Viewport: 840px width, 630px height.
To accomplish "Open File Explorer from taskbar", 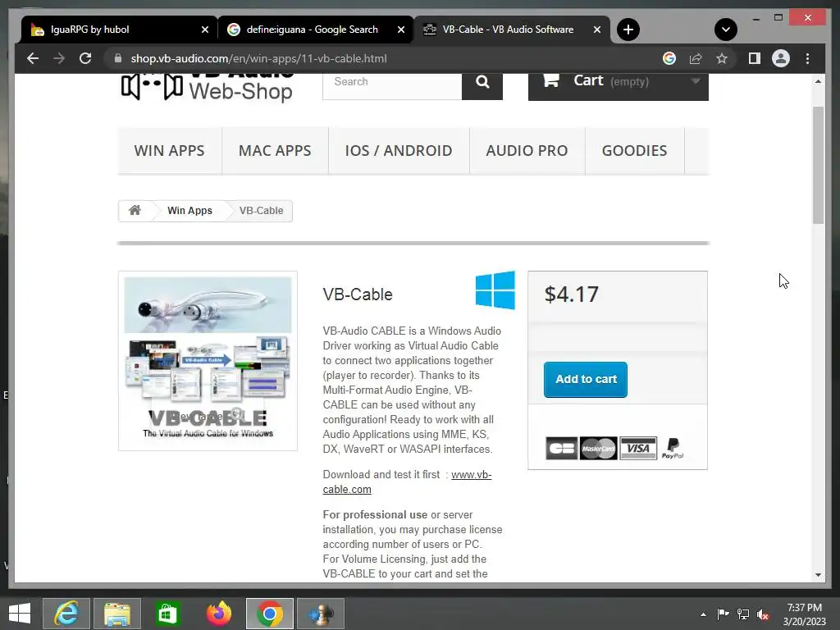I will 117,614.
